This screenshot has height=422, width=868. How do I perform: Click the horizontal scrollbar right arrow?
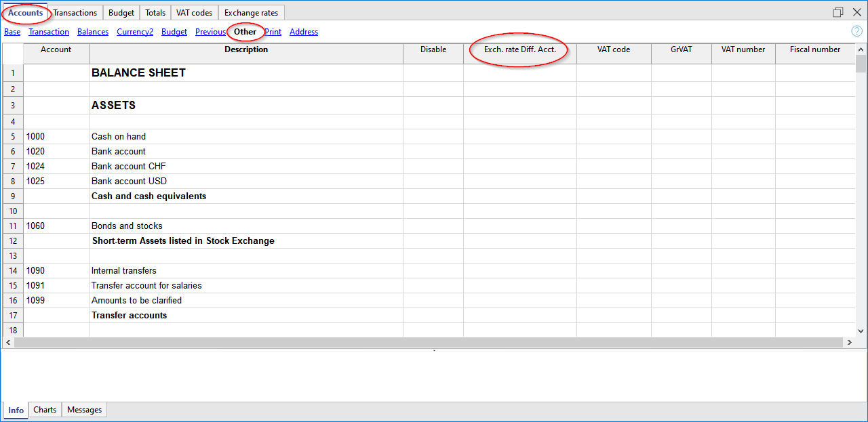(x=850, y=343)
